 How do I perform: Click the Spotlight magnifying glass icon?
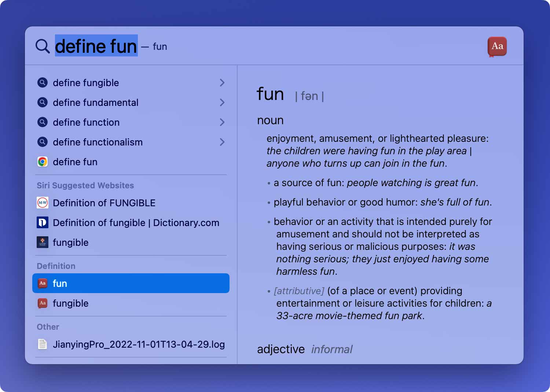click(43, 47)
